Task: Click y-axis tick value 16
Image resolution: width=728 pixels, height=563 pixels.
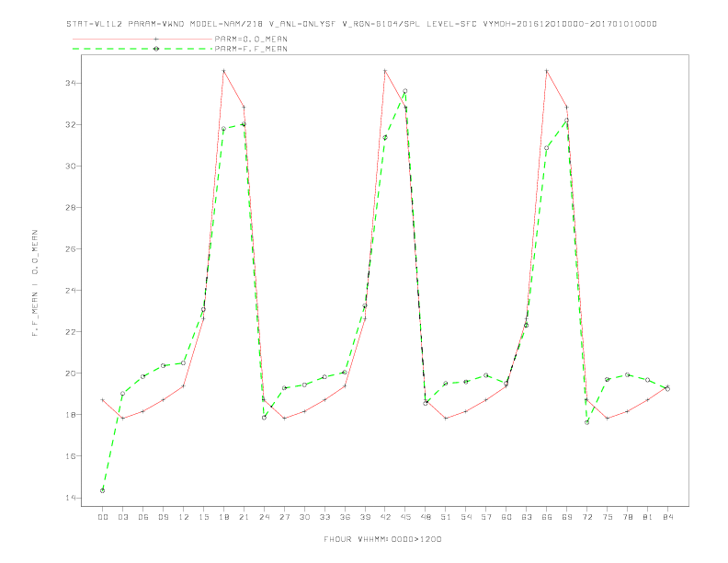Action: [x=71, y=456]
